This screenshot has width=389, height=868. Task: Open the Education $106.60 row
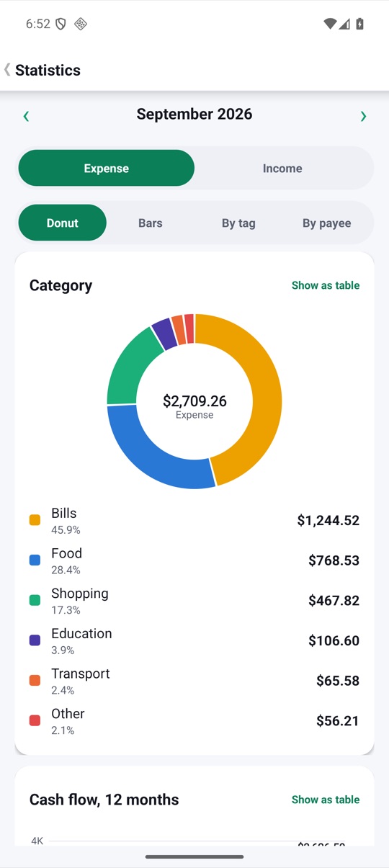(194, 640)
